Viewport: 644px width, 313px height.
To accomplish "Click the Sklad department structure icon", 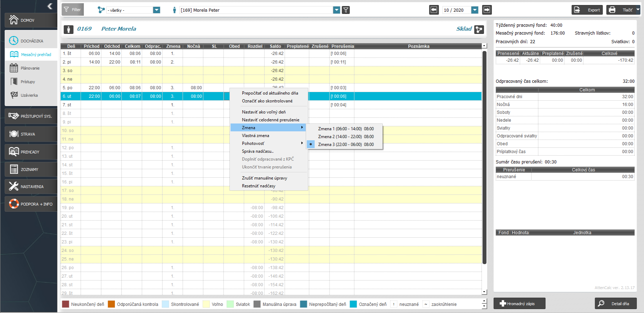I will coord(479,29).
